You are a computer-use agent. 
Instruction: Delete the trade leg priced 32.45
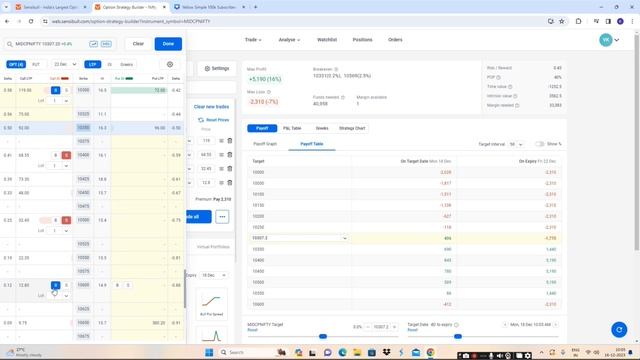coord(230,169)
